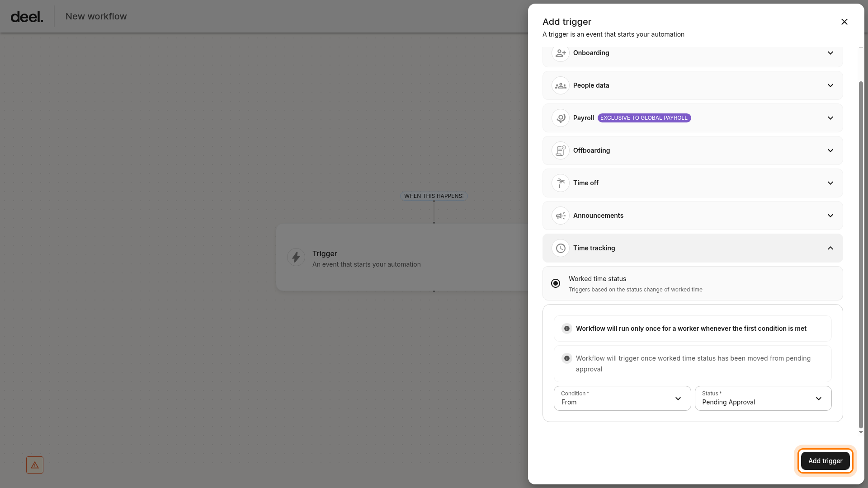Viewport: 868px width, 488px height.
Task: Click the Time tracking clock icon
Action: [561, 248]
